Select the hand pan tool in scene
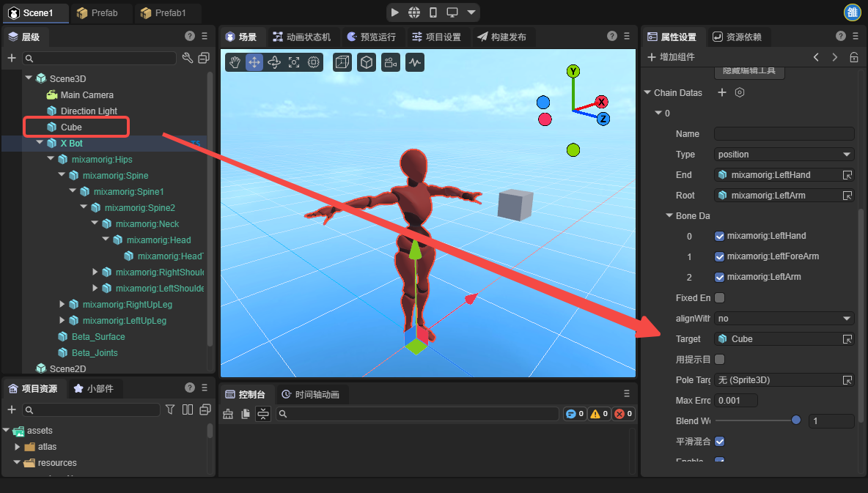The width and height of the screenshot is (868, 493). 235,63
